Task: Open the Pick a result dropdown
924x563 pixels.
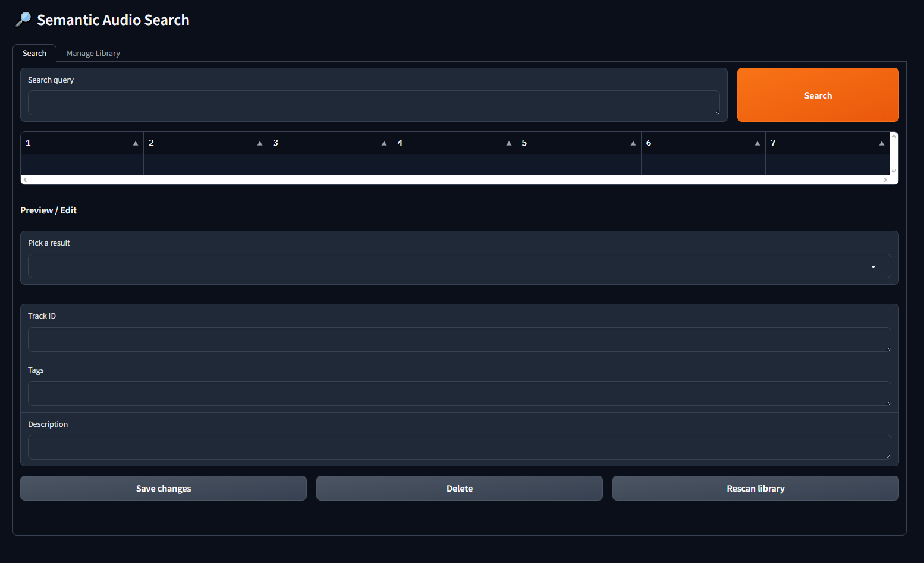Action: click(459, 266)
